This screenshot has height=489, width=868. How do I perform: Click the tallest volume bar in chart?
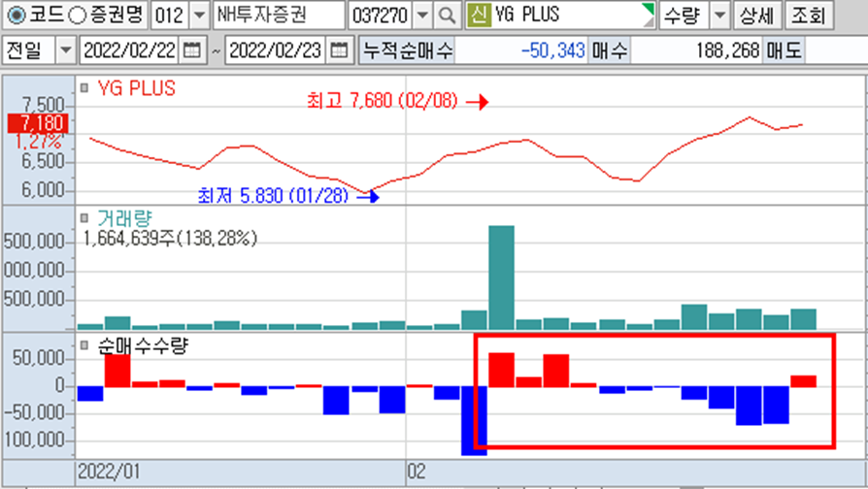(501, 277)
